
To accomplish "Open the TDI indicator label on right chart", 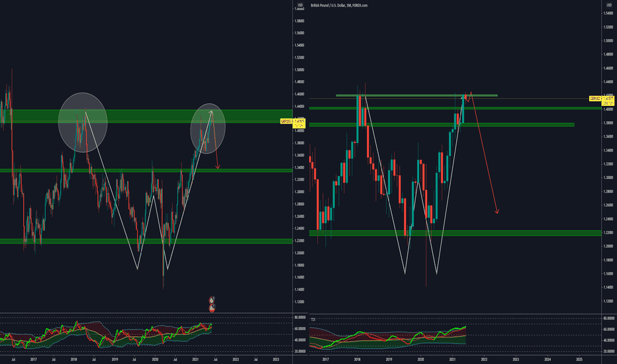I will point(313,320).
